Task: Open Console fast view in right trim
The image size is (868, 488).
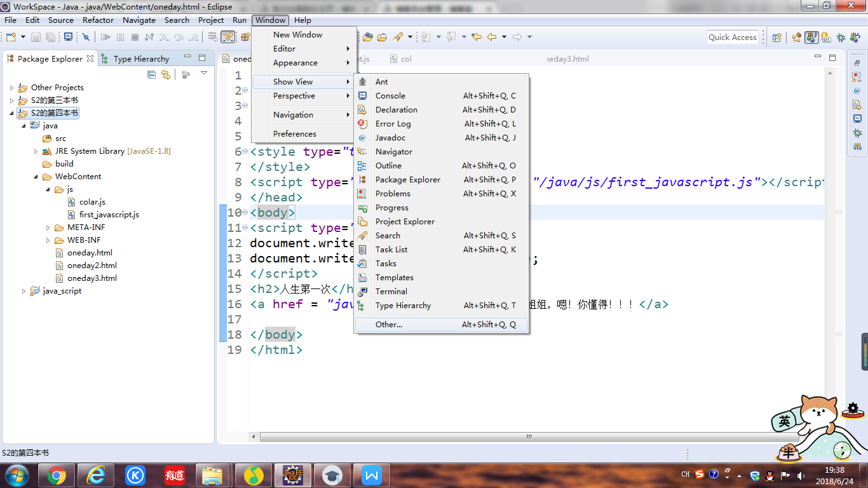Action: point(857,118)
